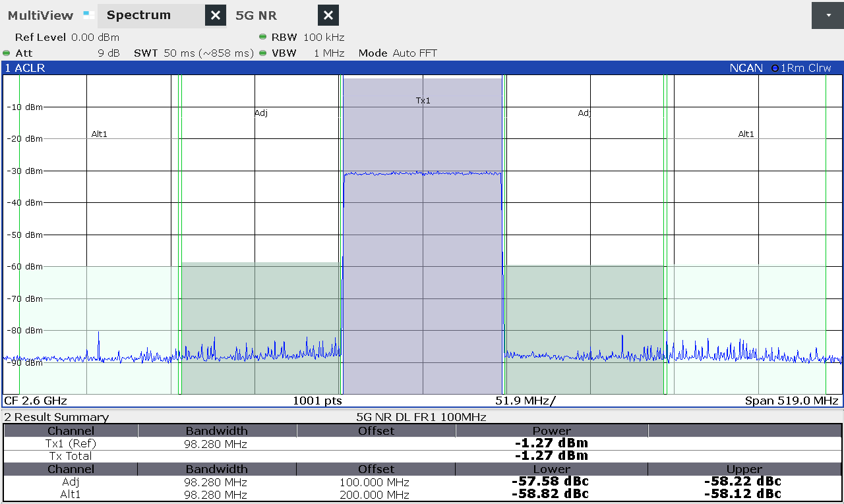This screenshot has width=844, height=504.
Task: Click the Power column header
Action: coord(551,431)
